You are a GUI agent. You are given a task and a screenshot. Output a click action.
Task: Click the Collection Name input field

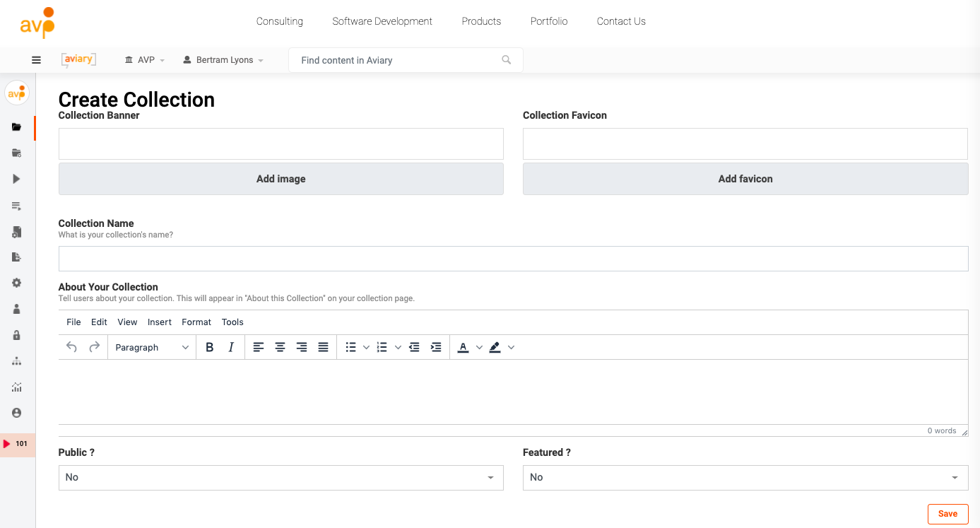point(513,259)
